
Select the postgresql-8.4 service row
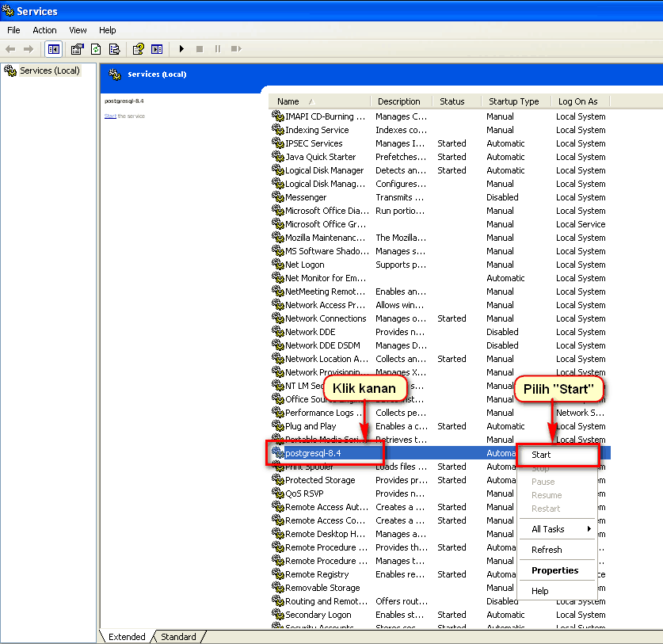pyautogui.click(x=440, y=453)
